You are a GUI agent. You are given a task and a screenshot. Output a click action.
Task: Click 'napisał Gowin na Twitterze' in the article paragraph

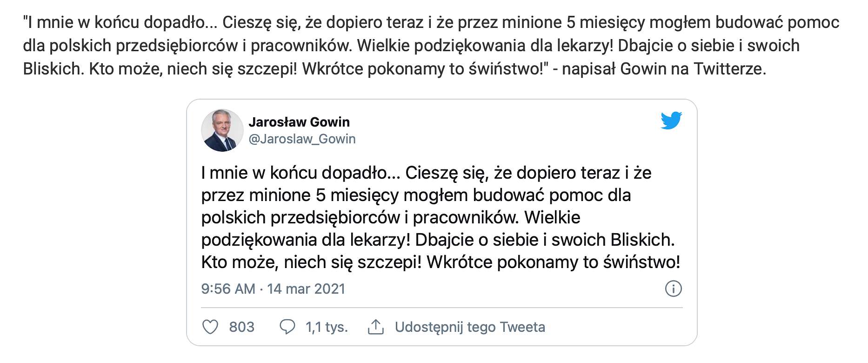[x=664, y=69]
